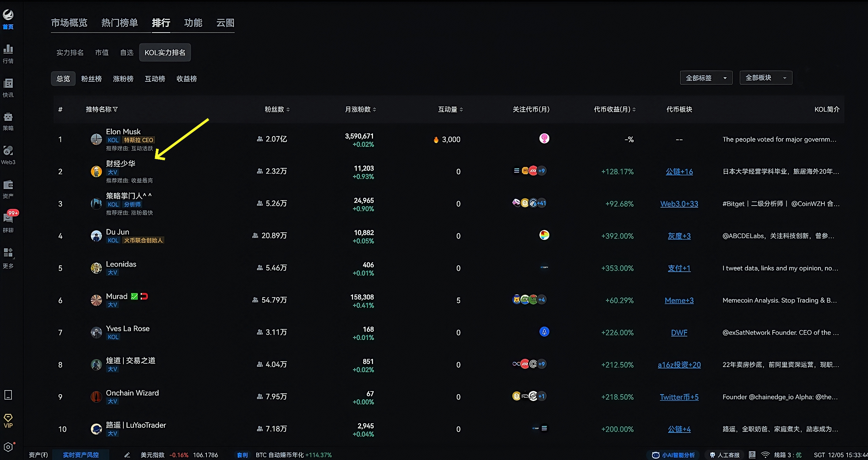Open the 公链+16 sector link

[x=679, y=172]
